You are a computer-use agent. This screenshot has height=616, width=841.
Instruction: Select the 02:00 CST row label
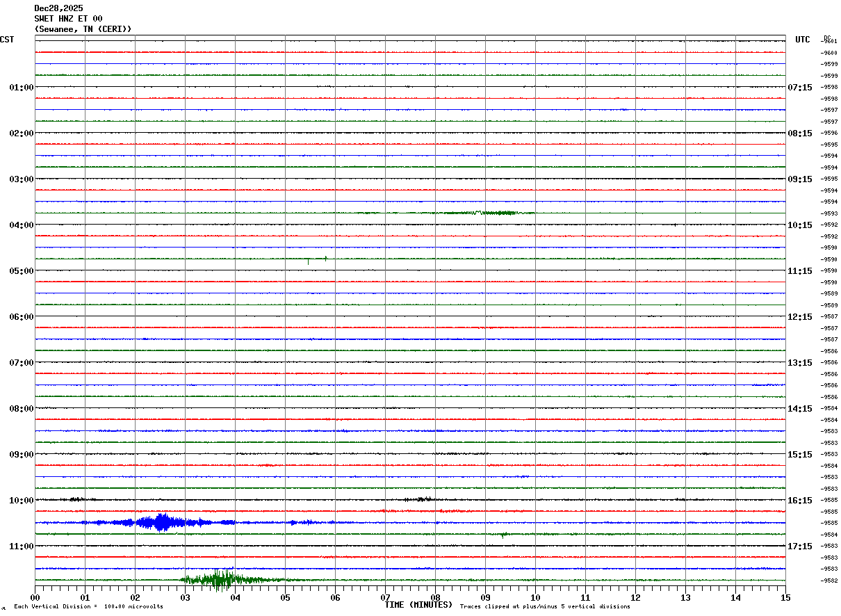22,133
